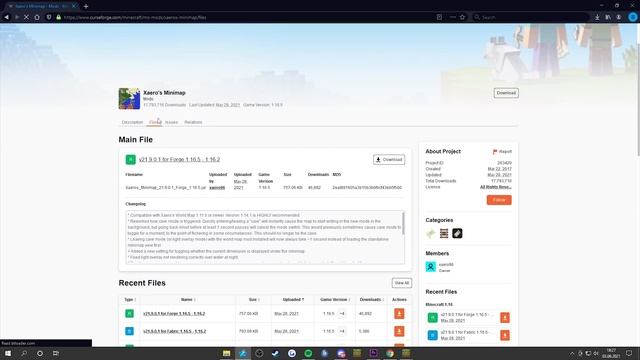Screen dimensions: 640x360
Task: Click the tracking protection shield icon
Action: (x=49, y=17)
